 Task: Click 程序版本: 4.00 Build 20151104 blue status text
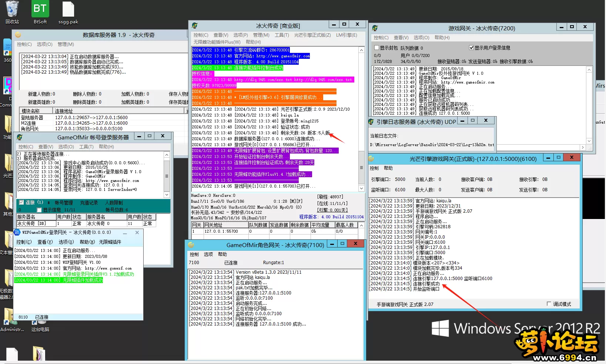click(331, 217)
